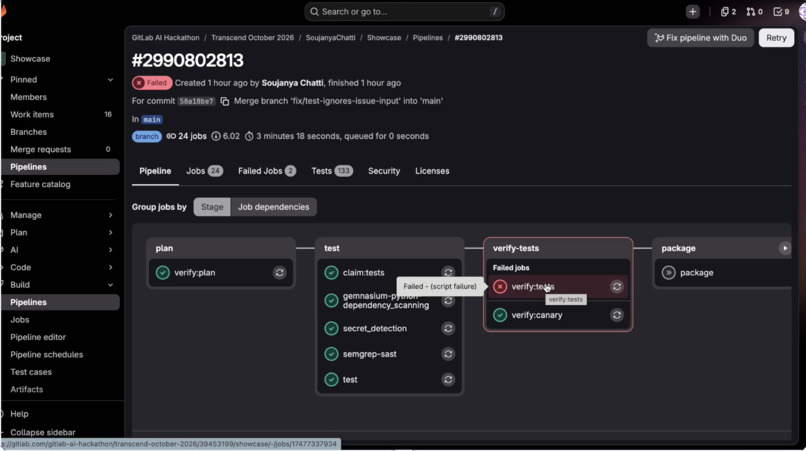Image resolution: width=806 pixels, height=451 pixels.
Task: Click Collapse sidebar
Action: [43, 432]
